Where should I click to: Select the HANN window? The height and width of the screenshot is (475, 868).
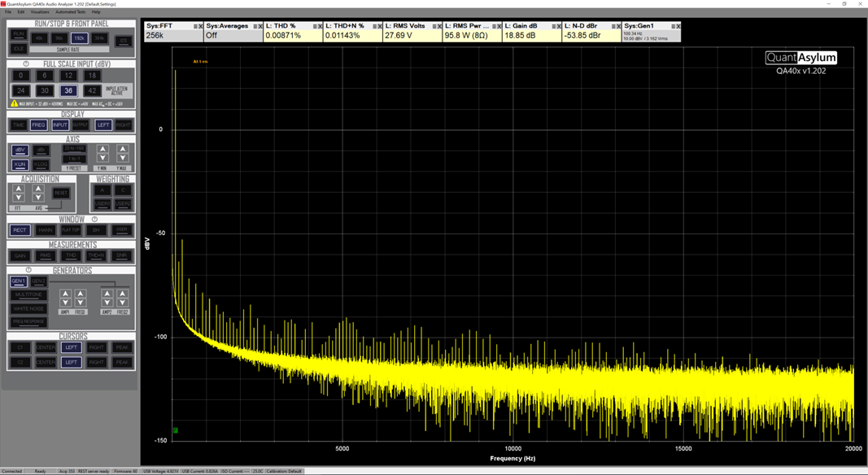click(x=46, y=229)
